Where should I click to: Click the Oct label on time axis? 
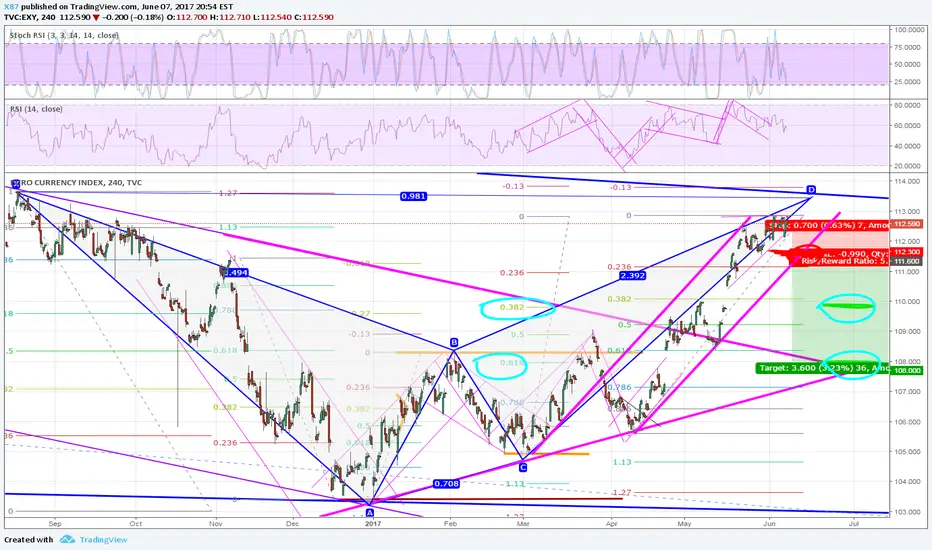[136, 524]
